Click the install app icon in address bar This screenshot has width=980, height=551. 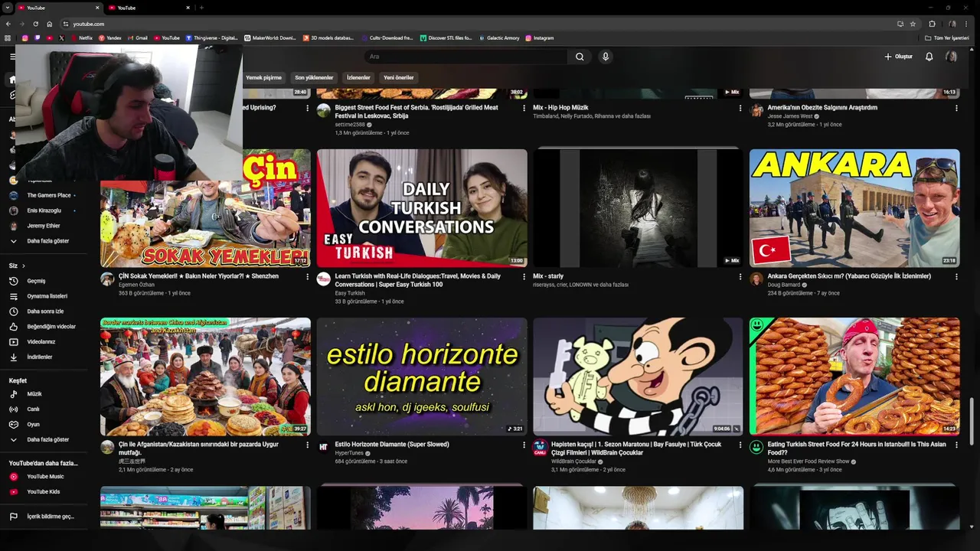click(900, 24)
